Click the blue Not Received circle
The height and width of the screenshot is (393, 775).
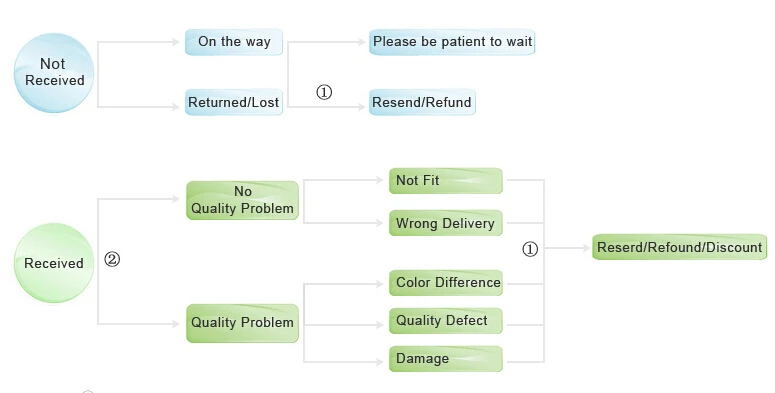pyautogui.click(x=54, y=73)
